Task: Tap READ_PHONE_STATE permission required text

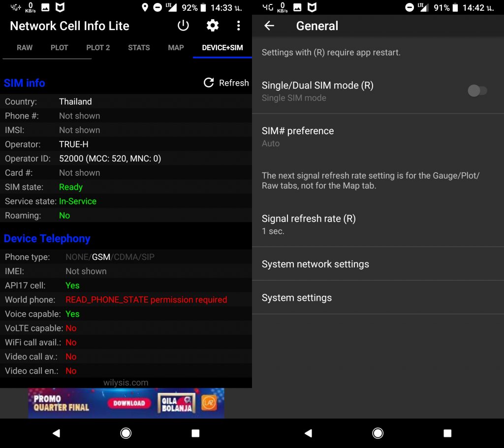Action: (x=146, y=300)
